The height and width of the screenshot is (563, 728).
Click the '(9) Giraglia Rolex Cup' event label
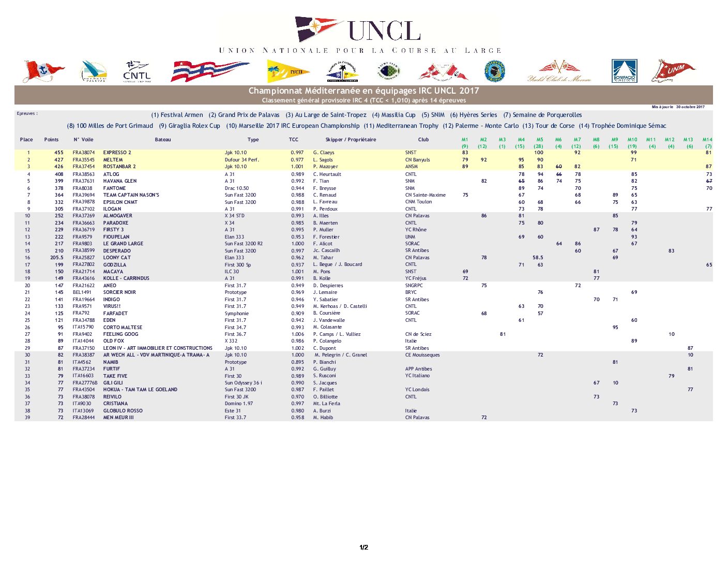tap(189, 126)
